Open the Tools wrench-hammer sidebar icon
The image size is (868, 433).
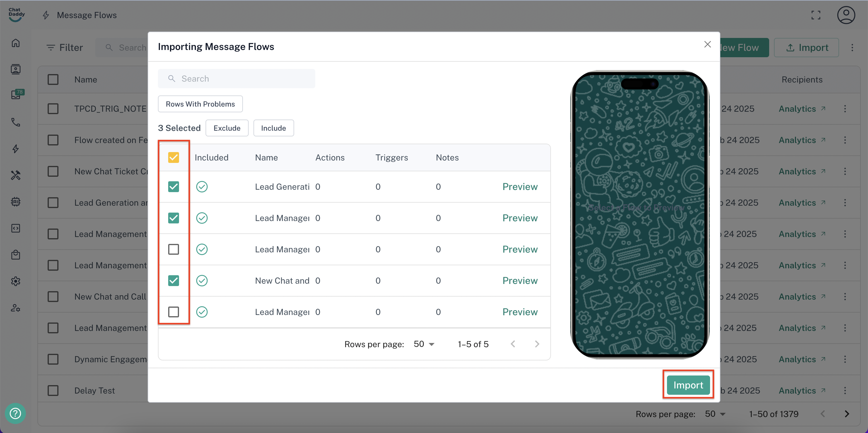[x=15, y=175]
